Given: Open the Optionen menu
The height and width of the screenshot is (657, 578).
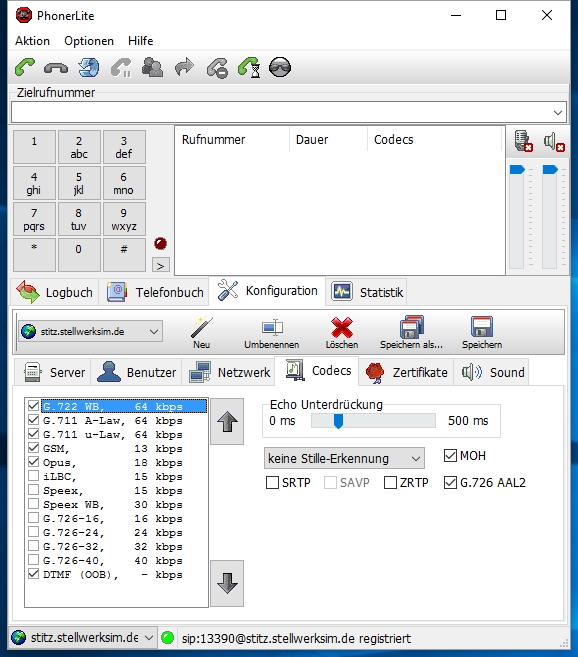Looking at the screenshot, I should pyautogui.click(x=89, y=41).
